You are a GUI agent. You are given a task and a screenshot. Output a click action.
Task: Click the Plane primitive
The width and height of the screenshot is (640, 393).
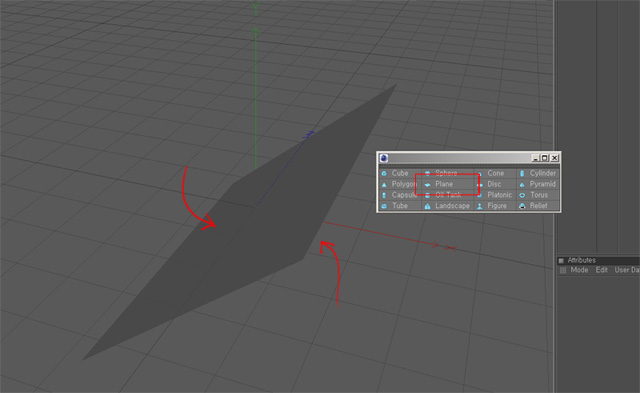[x=440, y=184]
